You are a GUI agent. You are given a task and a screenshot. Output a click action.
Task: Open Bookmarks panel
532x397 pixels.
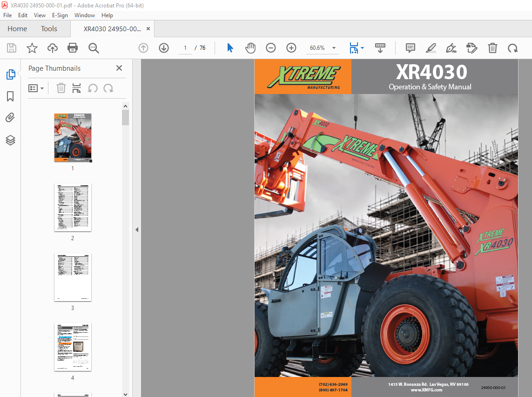point(10,96)
